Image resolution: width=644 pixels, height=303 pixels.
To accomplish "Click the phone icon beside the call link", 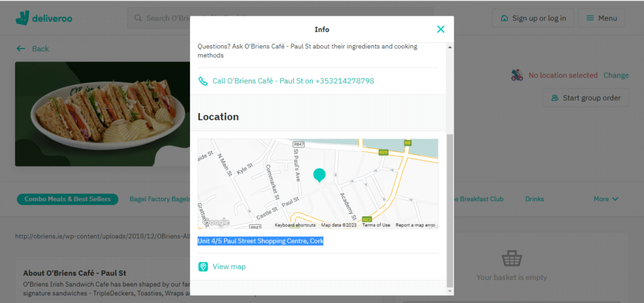I will point(203,81).
